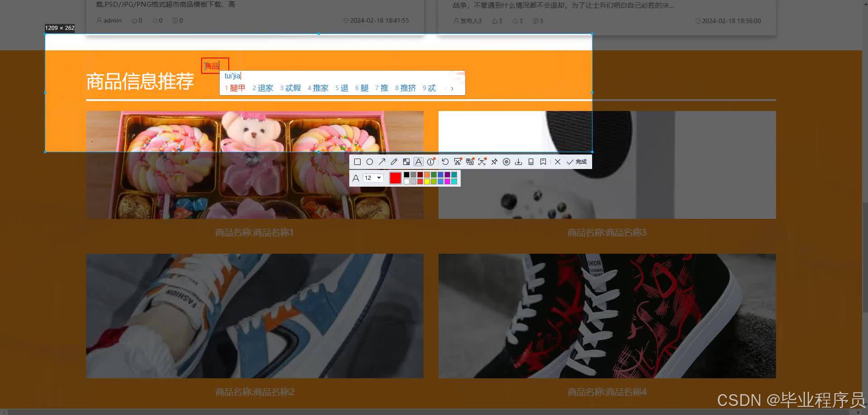Click the 商品名称:商品名称2 label
The height and width of the screenshot is (415, 868).
(255, 392)
